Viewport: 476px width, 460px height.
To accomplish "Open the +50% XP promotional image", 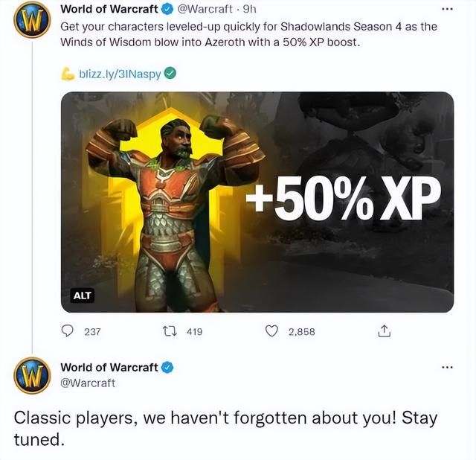I will coord(257,202).
